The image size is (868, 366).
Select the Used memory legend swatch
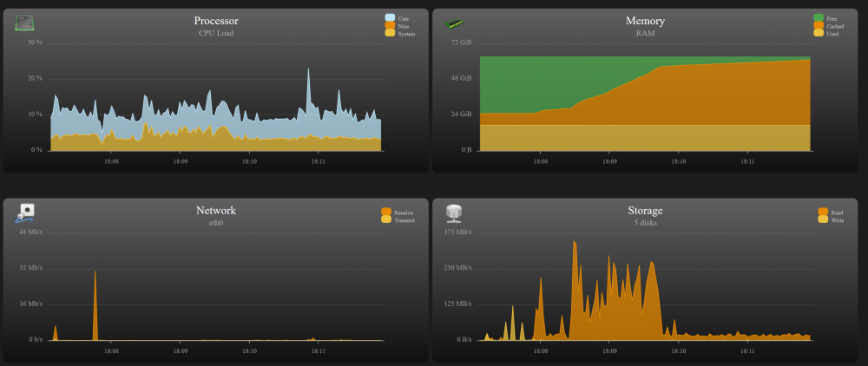819,33
